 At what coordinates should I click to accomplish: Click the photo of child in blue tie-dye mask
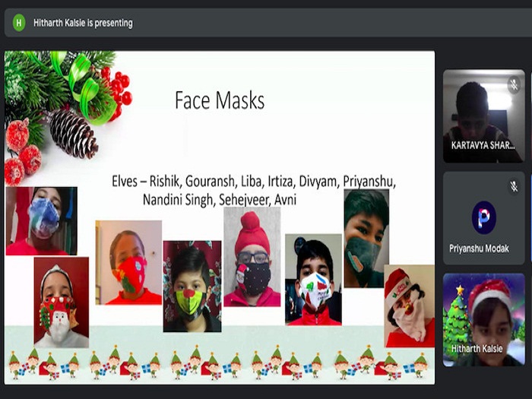(41, 221)
